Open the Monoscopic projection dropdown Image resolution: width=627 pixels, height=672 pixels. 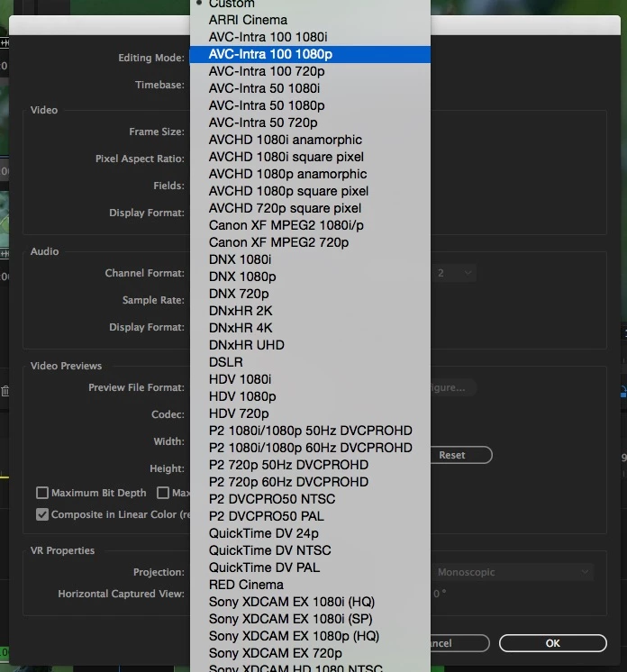pyautogui.click(x=513, y=572)
